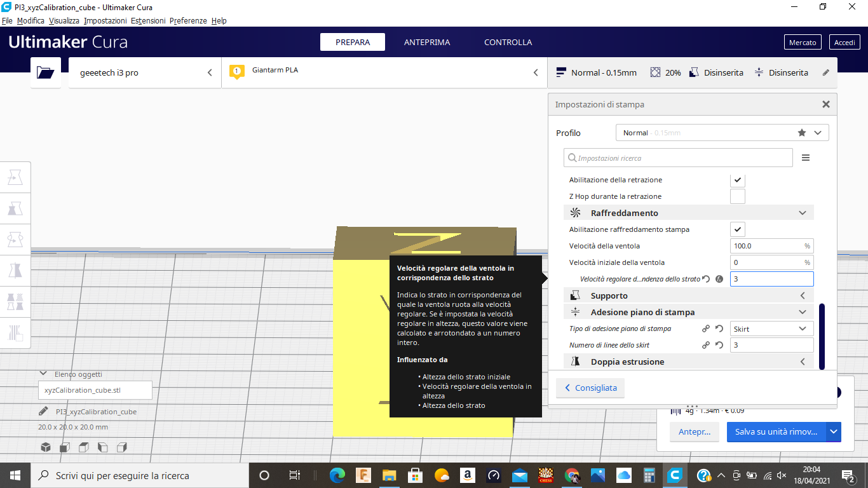Select xyzCalibration_cube.stl in object list

[x=95, y=390]
